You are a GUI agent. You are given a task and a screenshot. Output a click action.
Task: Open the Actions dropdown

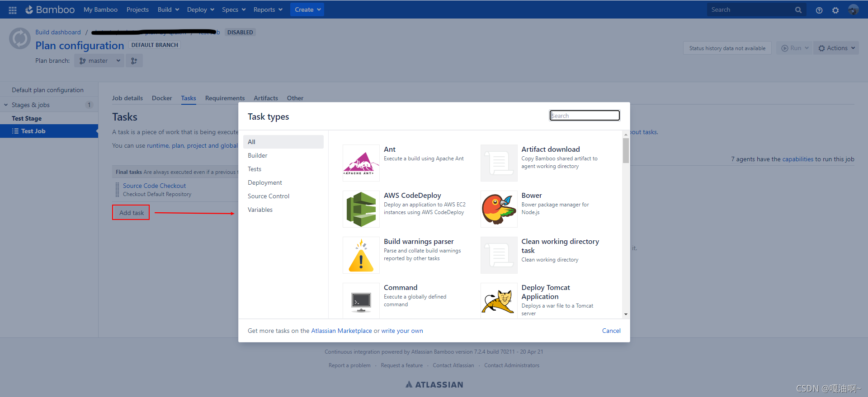point(836,48)
